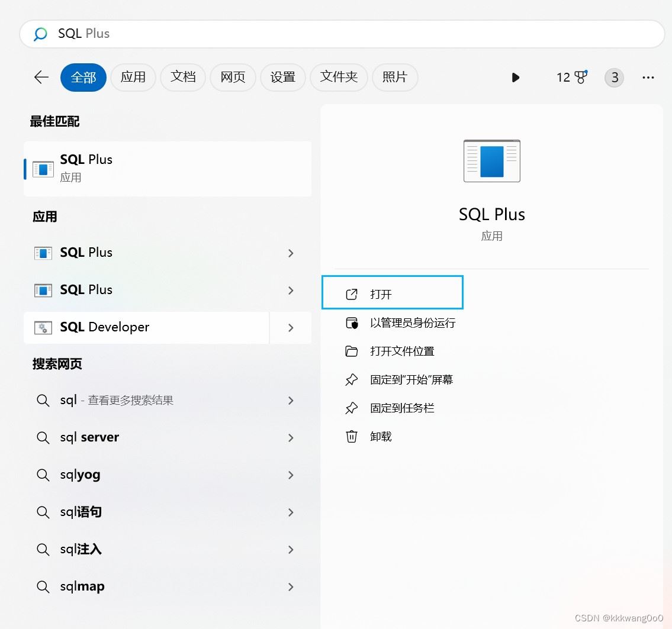Switch to the 文件夹 filter tab
672x629 pixels.
coord(339,78)
